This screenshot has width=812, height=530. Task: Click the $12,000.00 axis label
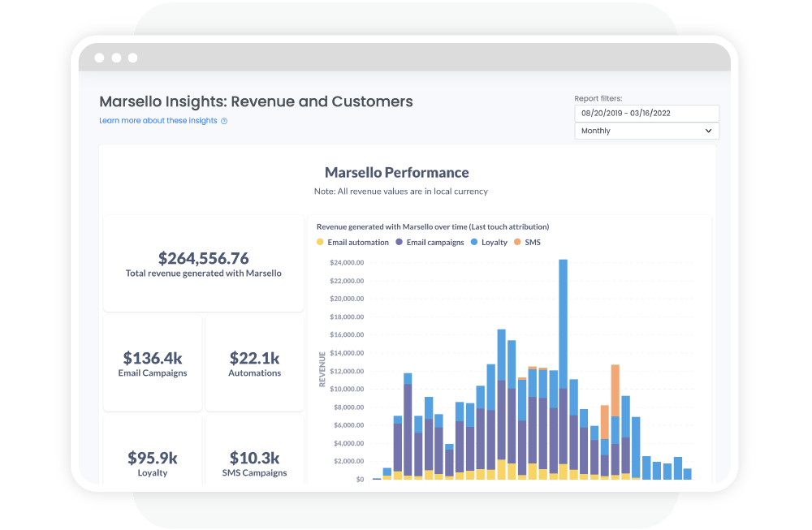tap(347, 371)
